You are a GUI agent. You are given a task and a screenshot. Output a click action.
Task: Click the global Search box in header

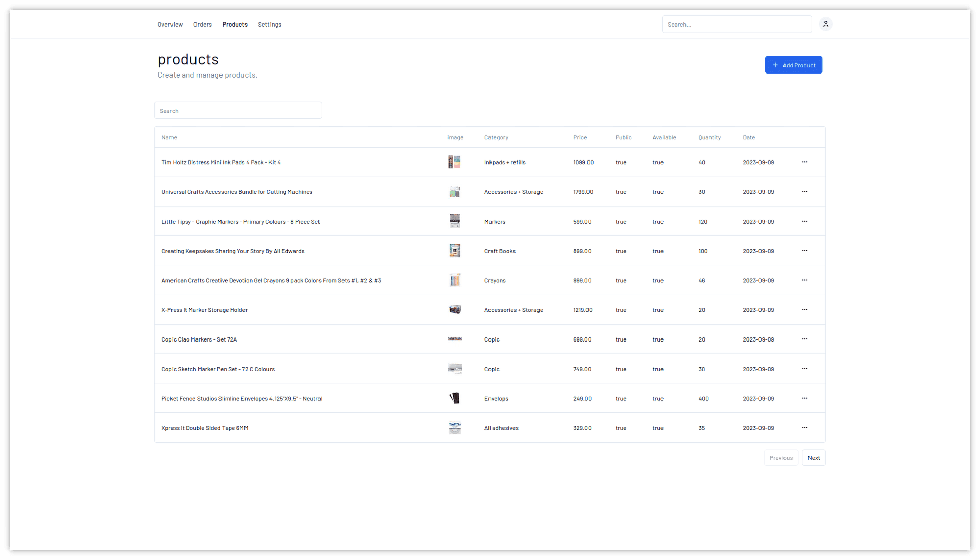[x=737, y=25]
